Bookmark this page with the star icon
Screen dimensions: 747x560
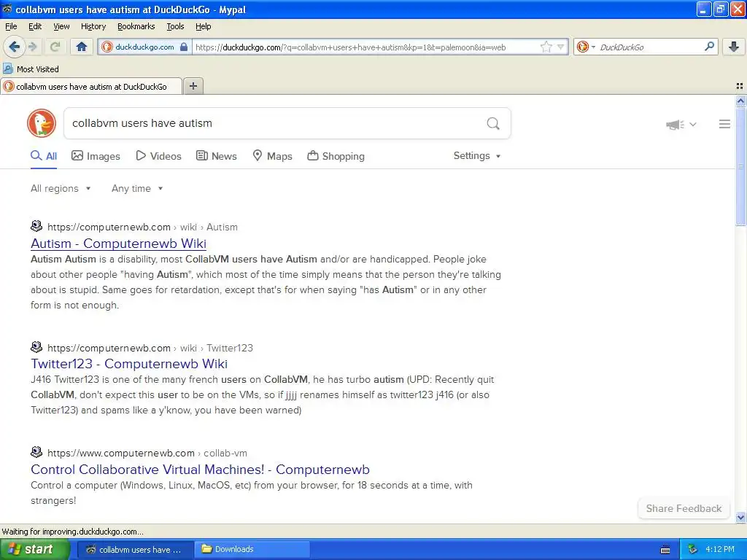pyautogui.click(x=546, y=47)
